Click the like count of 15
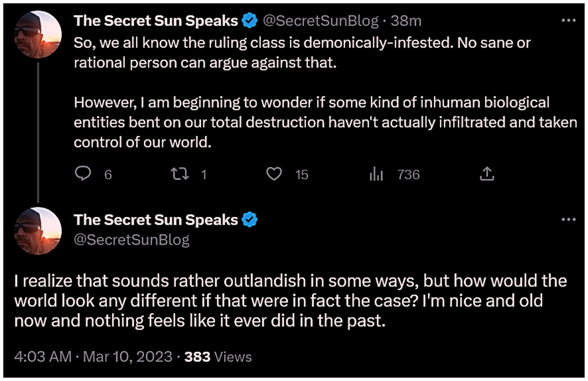 click(x=302, y=174)
